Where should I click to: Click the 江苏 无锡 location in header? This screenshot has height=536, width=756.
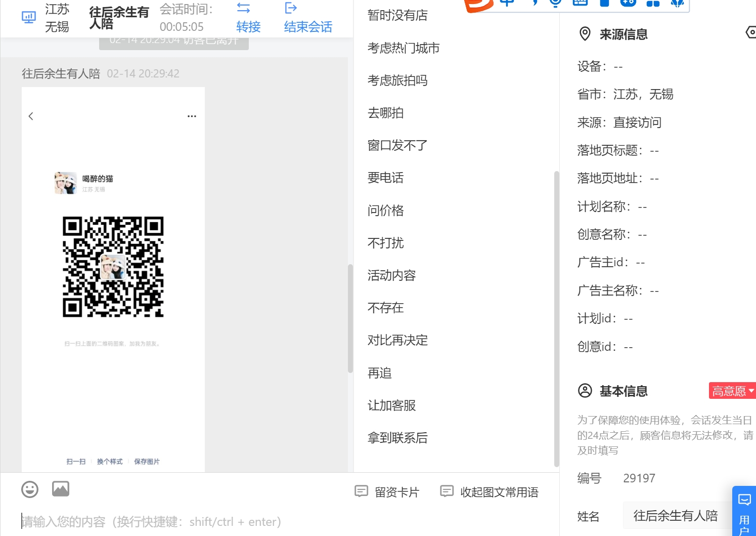57,18
